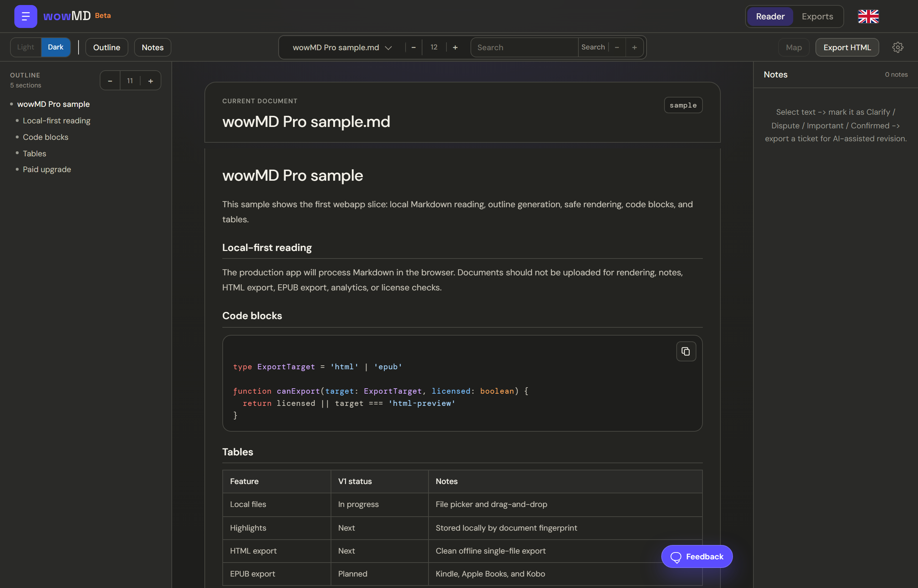
Task: Click the 5 sections label
Action: pyautogui.click(x=25, y=85)
